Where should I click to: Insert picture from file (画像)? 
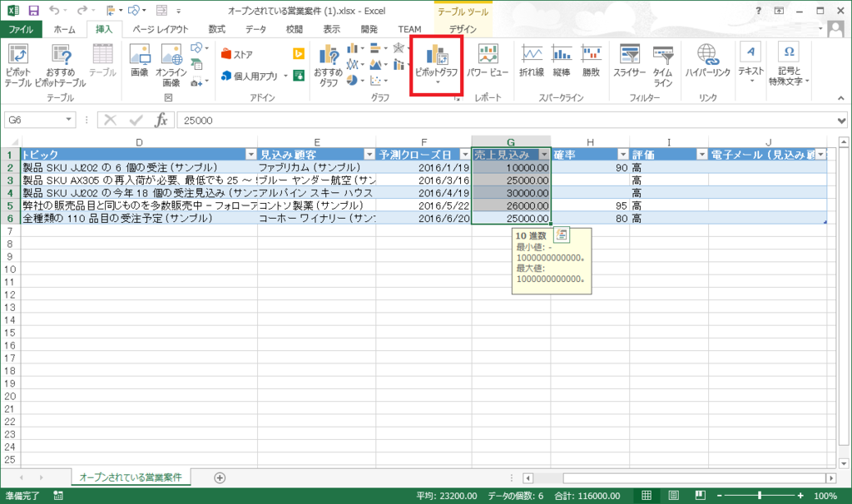coord(140,60)
